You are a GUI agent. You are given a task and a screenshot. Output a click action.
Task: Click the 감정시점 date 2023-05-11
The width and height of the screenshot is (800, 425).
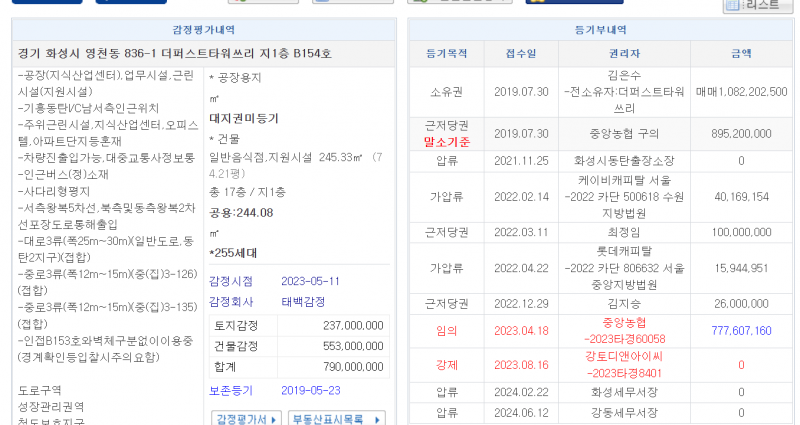coord(311,280)
